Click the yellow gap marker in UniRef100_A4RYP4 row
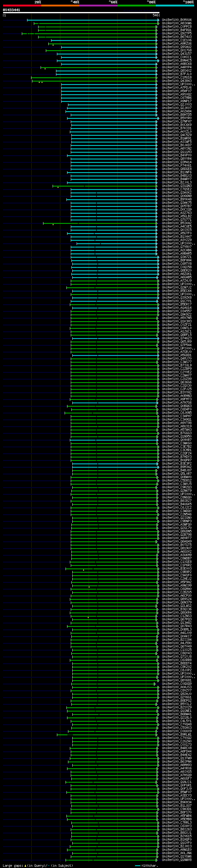Viewport: 197px width, 868px height. pos(45,68)
